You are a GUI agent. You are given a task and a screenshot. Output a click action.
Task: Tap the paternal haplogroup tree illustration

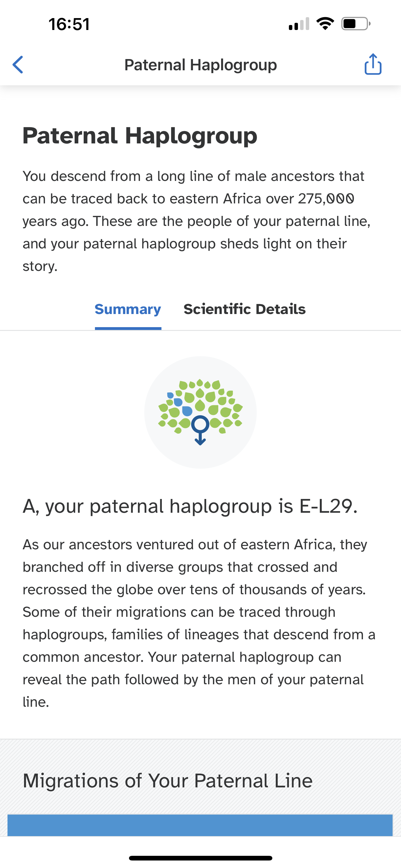click(x=200, y=412)
